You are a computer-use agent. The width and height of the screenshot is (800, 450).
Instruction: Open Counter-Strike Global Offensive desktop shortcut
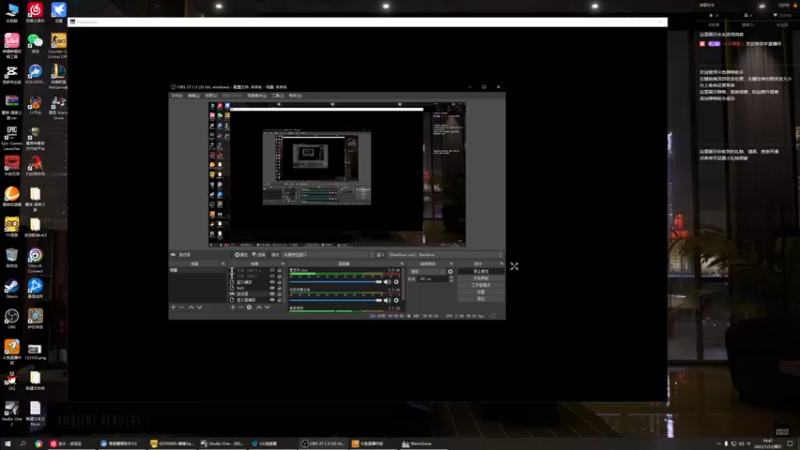pyautogui.click(x=58, y=46)
